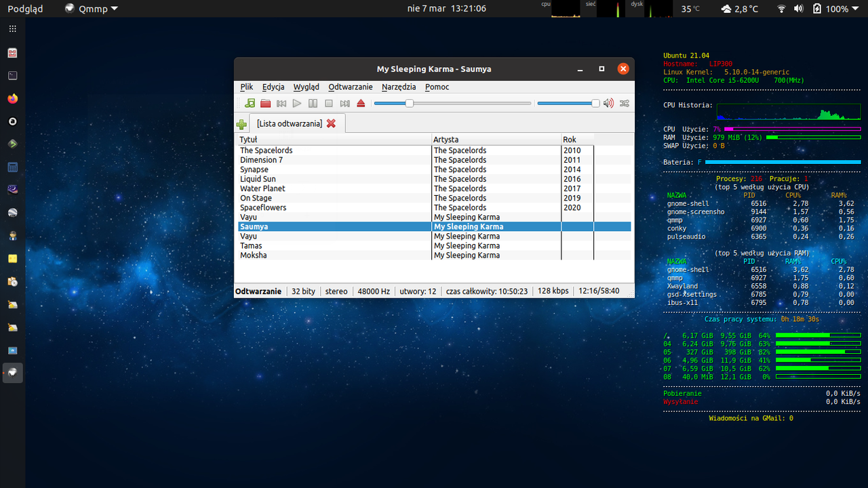Image resolution: width=868 pixels, height=488 pixels.
Task: Open the terminal icon in the dock
Action: pyautogui.click(x=12, y=76)
